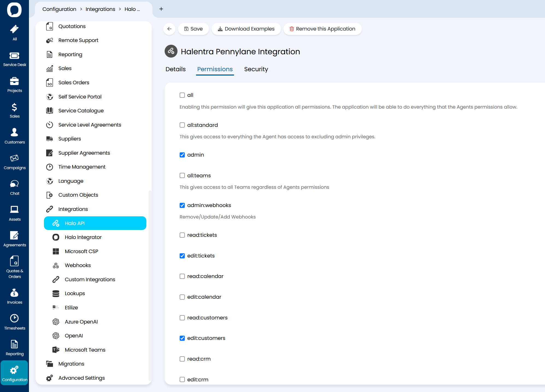The width and height of the screenshot is (545, 392).
Task: Enable the edit:crm checkbox
Action: [x=182, y=379]
